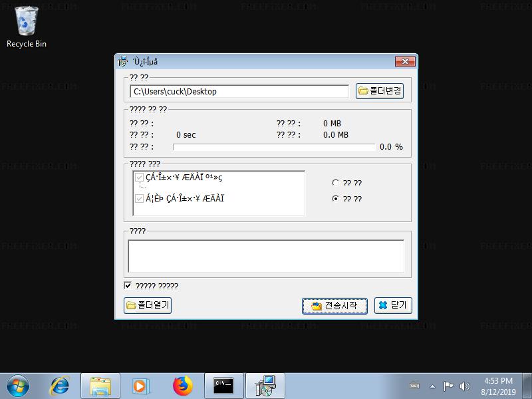532x399 pixels.
Task: Click the 폴더열기 open folder button
Action: click(x=148, y=305)
